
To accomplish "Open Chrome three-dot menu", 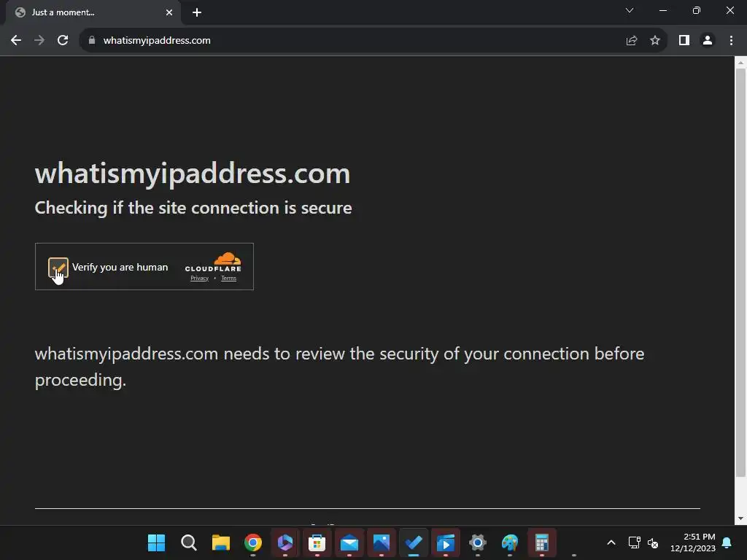I will [731, 41].
